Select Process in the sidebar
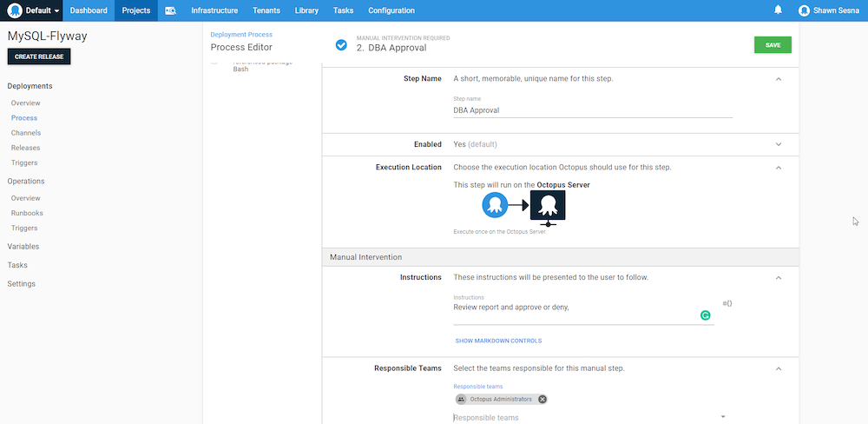 click(24, 118)
